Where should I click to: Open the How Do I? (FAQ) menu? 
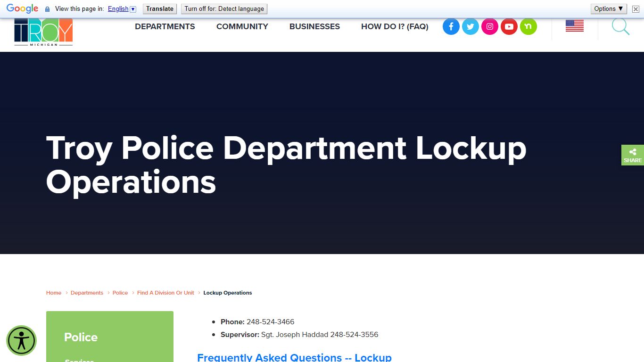coord(395,26)
